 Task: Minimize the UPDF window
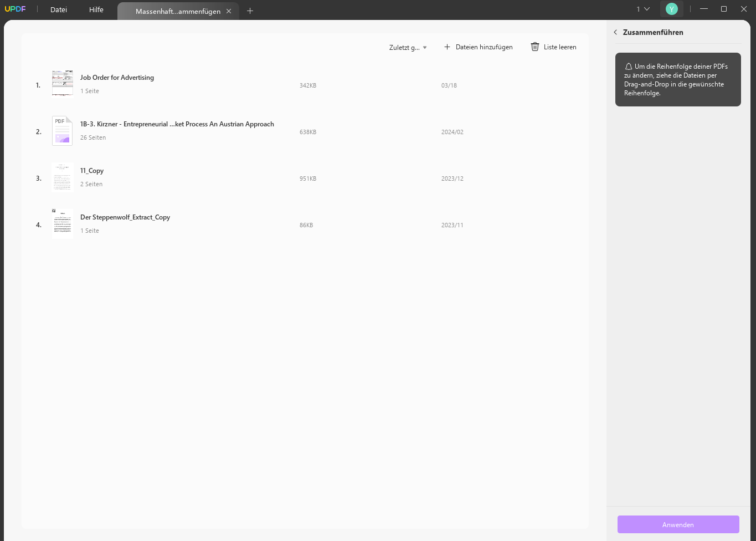click(704, 9)
